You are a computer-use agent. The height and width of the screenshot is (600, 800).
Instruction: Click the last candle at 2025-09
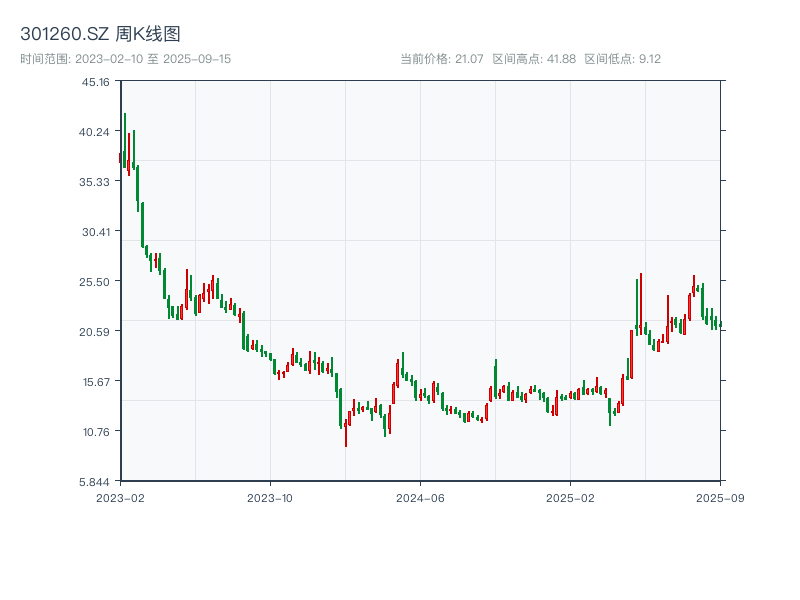(x=720, y=324)
